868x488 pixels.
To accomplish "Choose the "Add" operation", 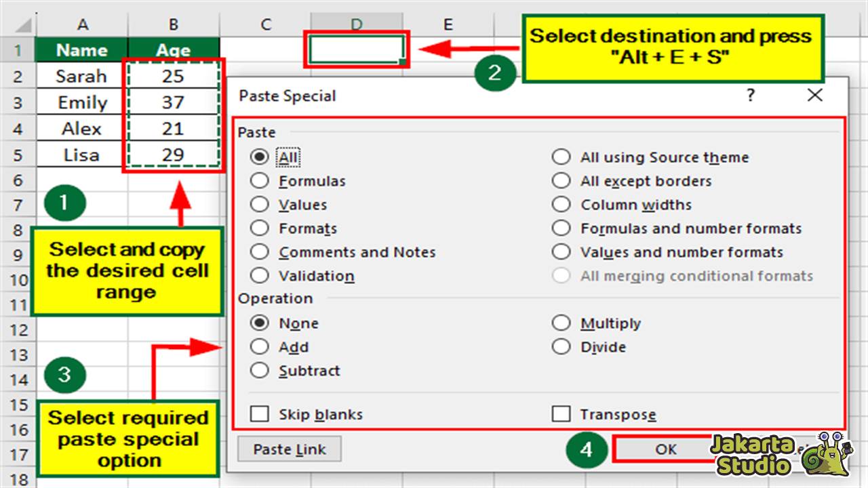I will click(x=260, y=346).
